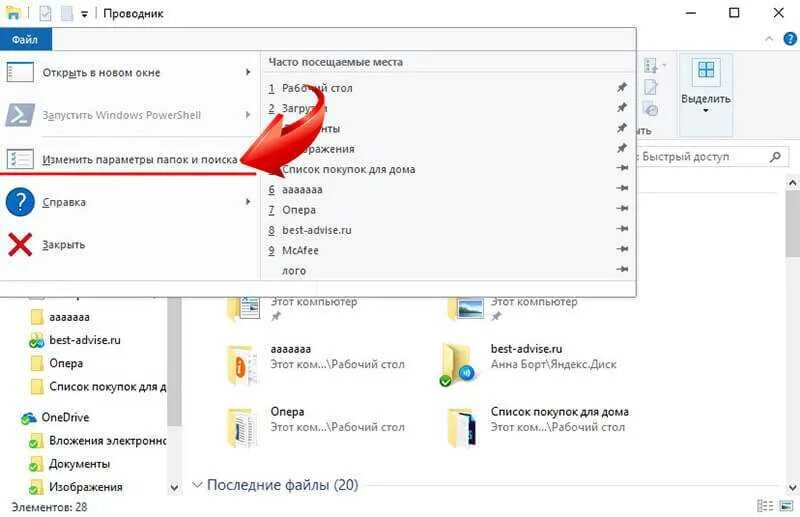Open Справка menu entry
Image resolution: width=800 pixels, height=517 pixels.
click(x=64, y=202)
